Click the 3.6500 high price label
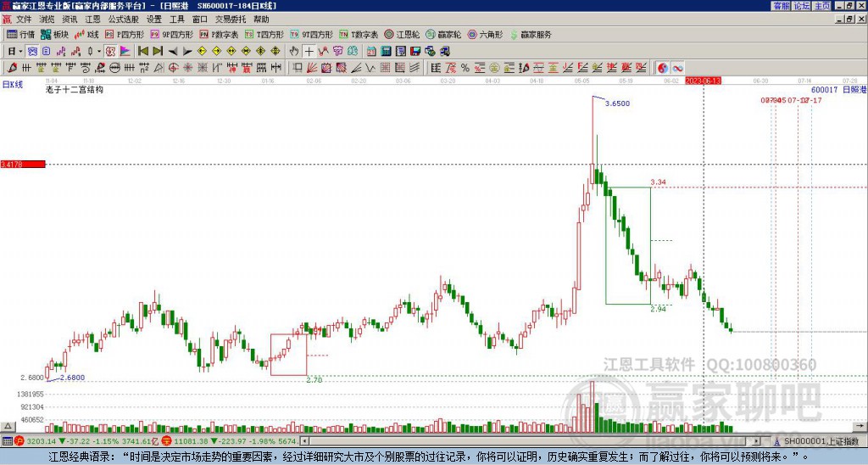868x465 pixels. (617, 104)
